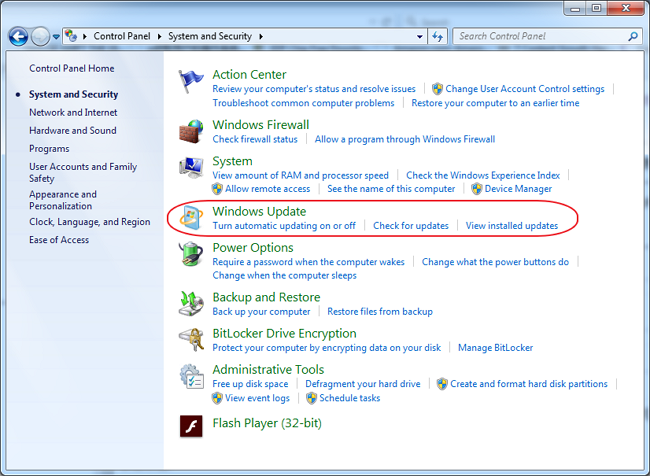Expand address bar history dropdown
Viewport: 650px width, 476px height.
[420, 36]
